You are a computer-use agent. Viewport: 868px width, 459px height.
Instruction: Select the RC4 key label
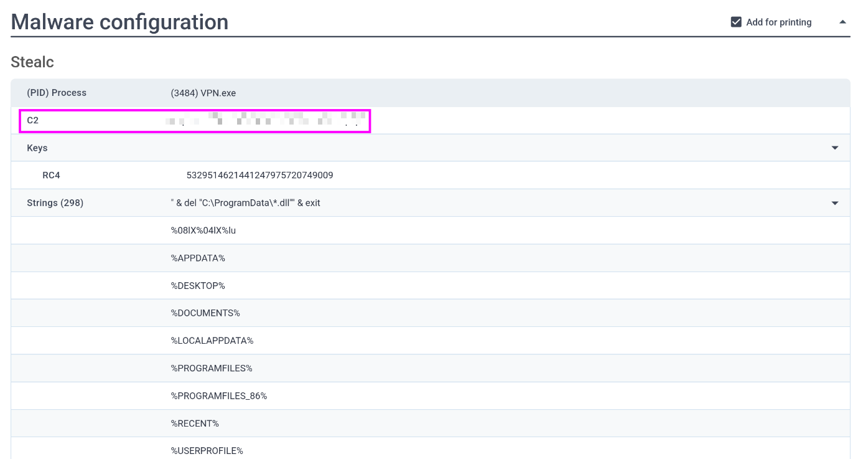51,176
